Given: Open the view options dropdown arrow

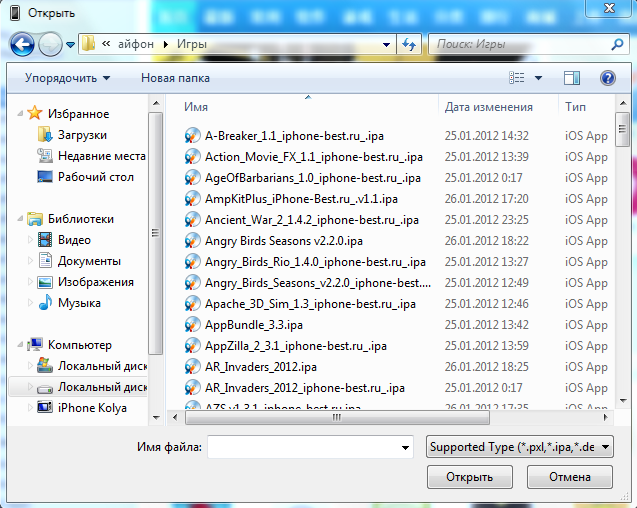Looking at the screenshot, I should pyautogui.click(x=538, y=78).
